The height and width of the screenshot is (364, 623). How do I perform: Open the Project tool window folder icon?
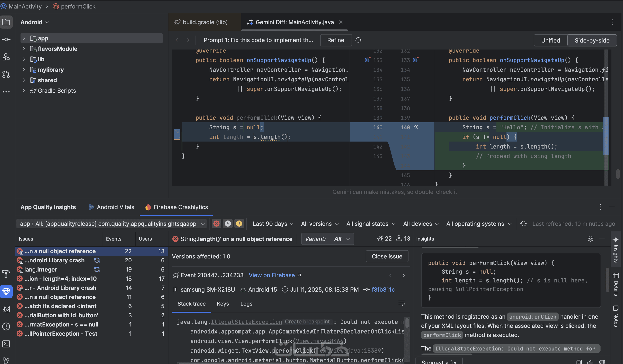pos(6,22)
